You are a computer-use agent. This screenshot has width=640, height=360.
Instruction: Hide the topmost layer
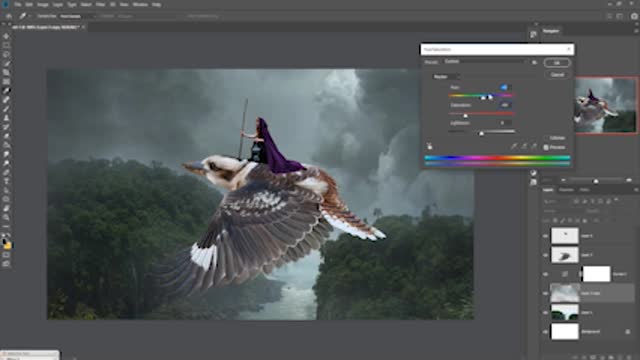(545, 236)
